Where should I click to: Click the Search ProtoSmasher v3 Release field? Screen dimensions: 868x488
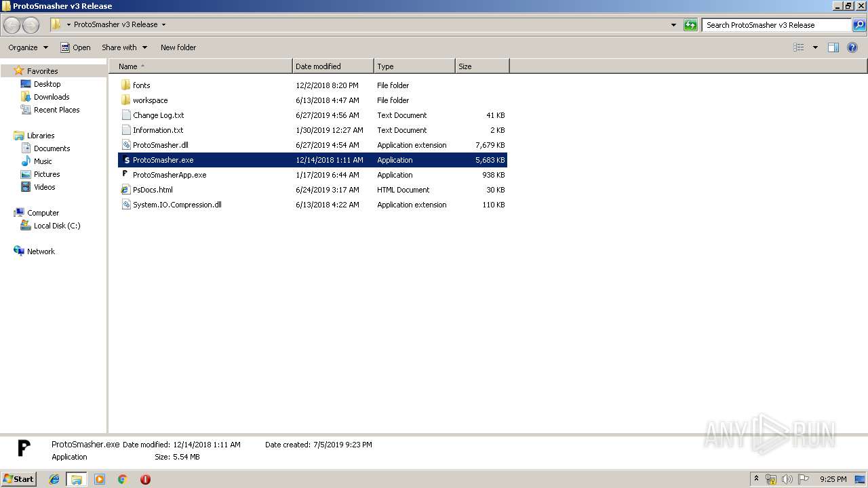[x=776, y=25]
